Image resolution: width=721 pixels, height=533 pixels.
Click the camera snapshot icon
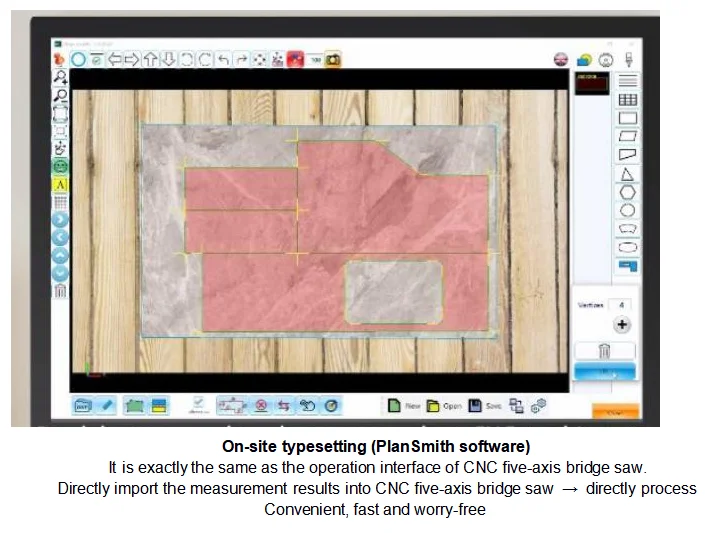333,60
